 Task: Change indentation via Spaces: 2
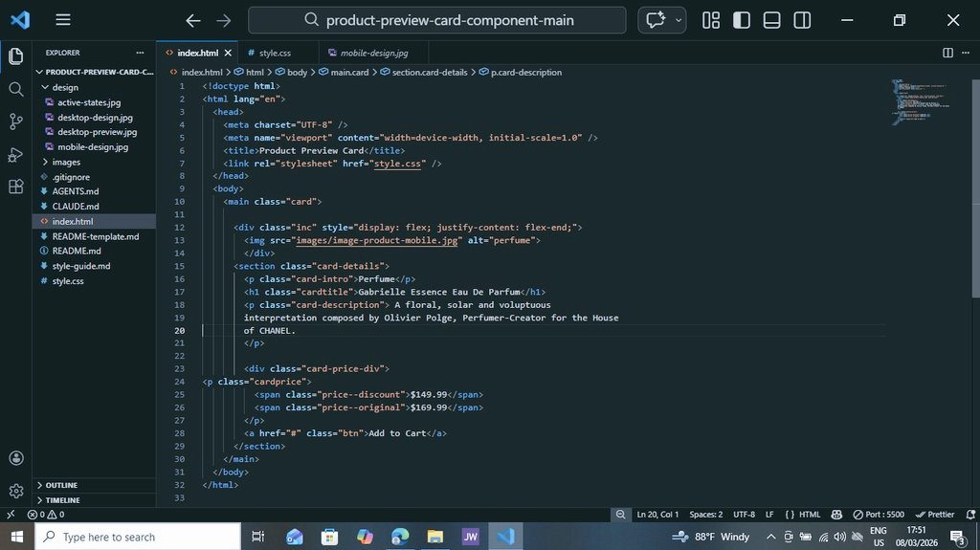[705, 515]
